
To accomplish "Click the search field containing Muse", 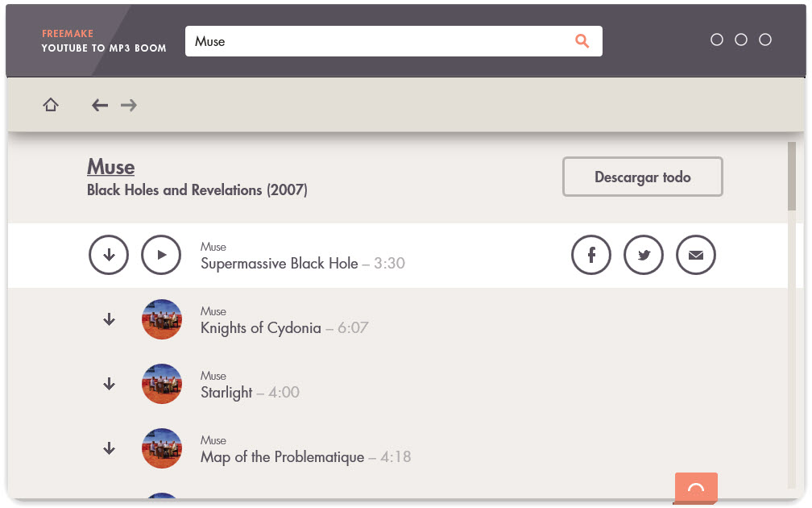I will tap(394, 41).
